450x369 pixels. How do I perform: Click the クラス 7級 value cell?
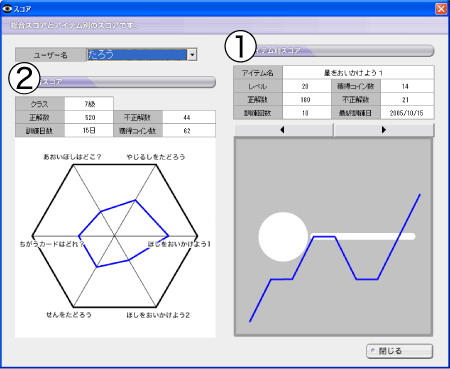pyautogui.click(x=89, y=104)
